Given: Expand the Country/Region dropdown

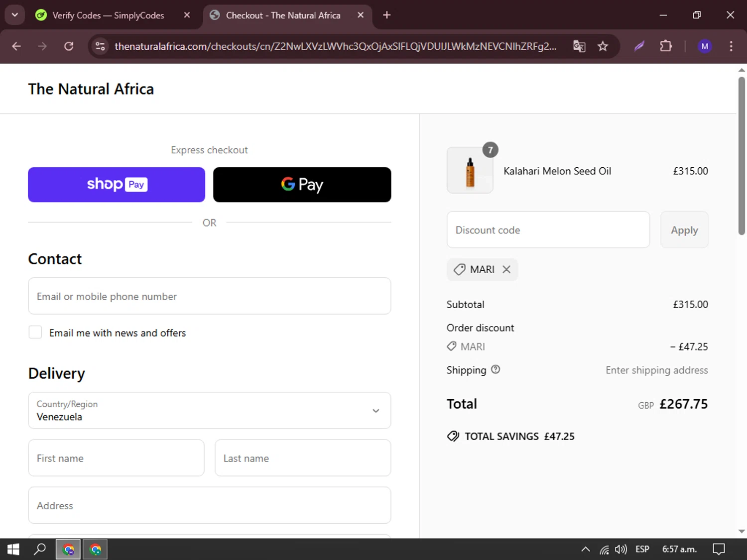Looking at the screenshot, I should pos(210,411).
